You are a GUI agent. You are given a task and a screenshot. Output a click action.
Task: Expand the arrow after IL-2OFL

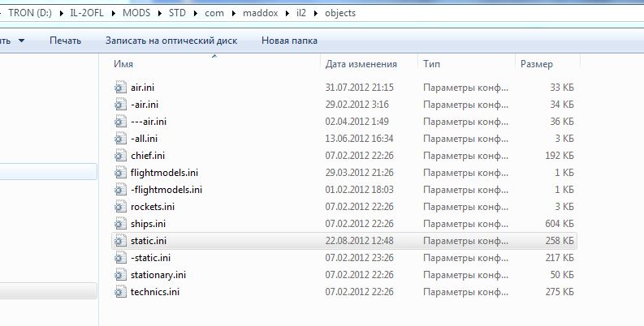114,13
